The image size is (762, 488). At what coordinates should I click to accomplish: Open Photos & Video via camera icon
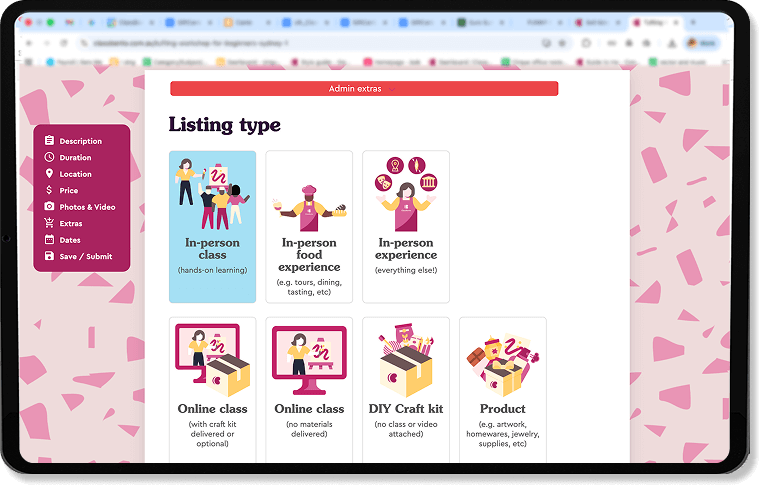[49, 207]
